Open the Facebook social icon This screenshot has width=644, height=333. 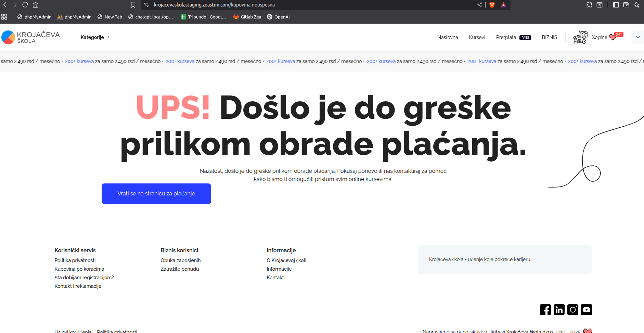pyautogui.click(x=545, y=310)
